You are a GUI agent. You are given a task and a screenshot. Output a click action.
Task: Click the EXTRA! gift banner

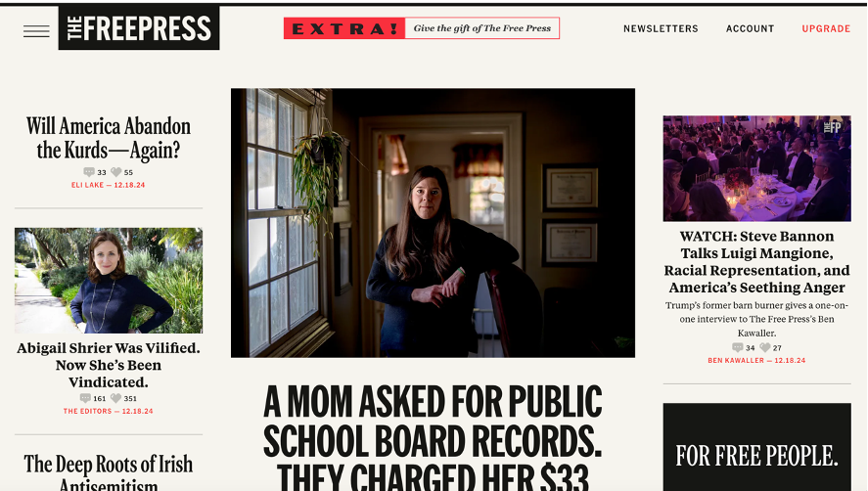[421, 28]
